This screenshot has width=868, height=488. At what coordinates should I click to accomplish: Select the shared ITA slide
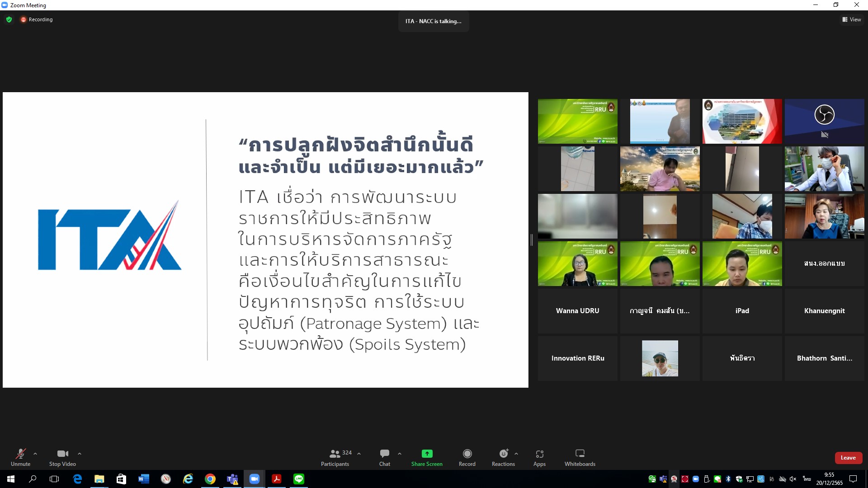click(265, 240)
